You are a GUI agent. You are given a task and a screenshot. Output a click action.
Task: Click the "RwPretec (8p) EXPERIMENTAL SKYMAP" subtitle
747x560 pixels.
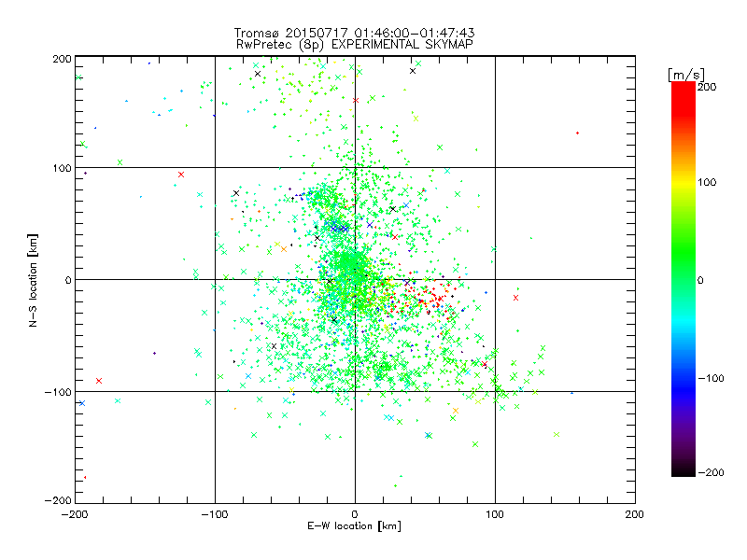355,45
